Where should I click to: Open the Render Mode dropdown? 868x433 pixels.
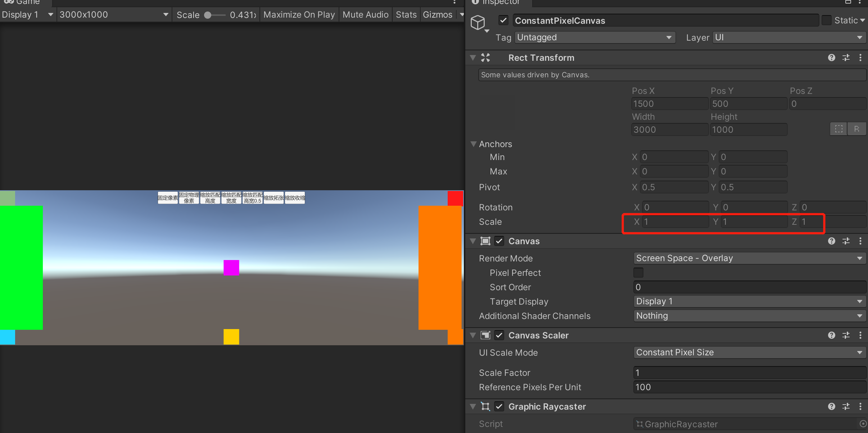pyautogui.click(x=749, y=258)
